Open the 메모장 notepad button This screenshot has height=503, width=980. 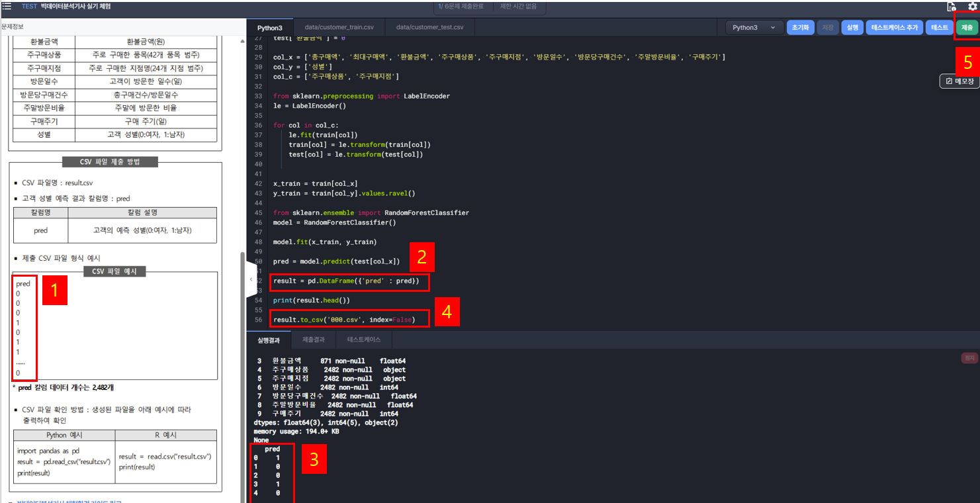click(x=959, y=81)
